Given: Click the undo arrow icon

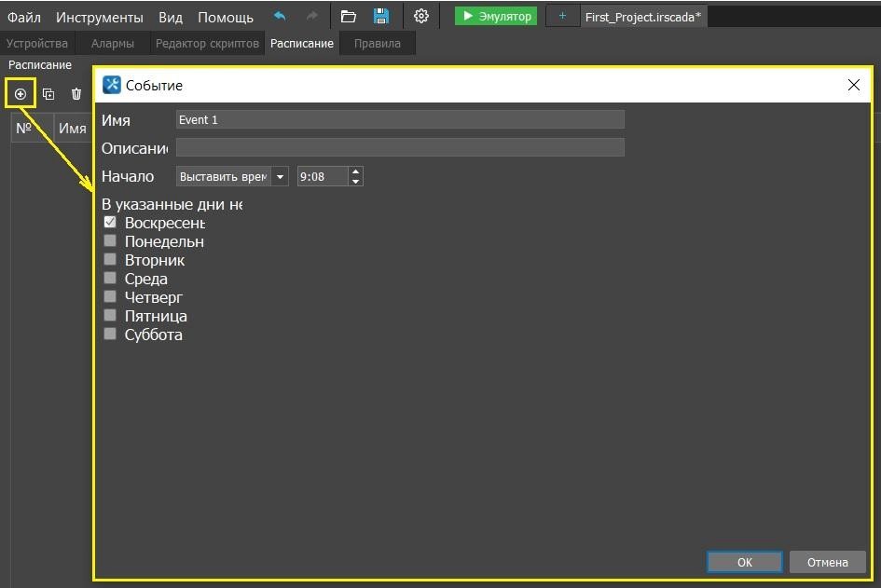Looking at the screenshot, I should (x=280, y=16).
